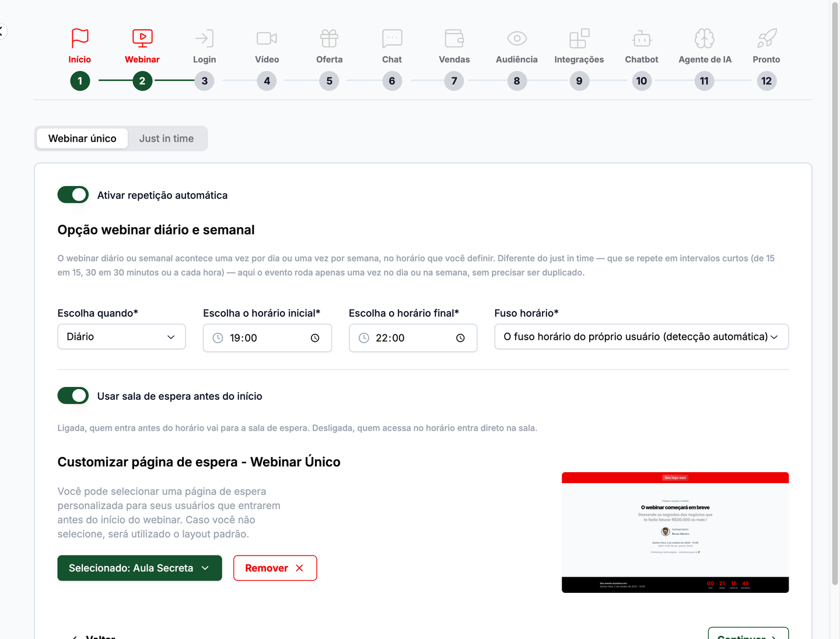Switch to Webinar único tab
The height and width of the screenshot is (639, 840).
(x=82, y=138)
